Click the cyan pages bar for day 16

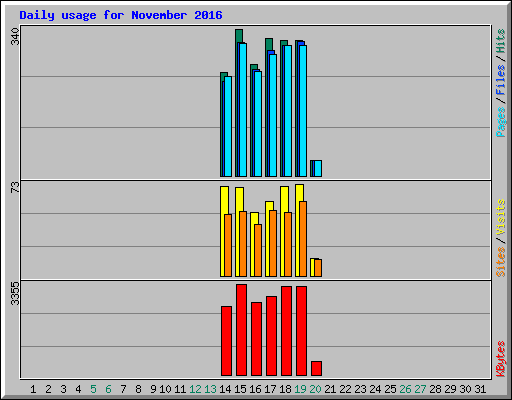point(258,124)
